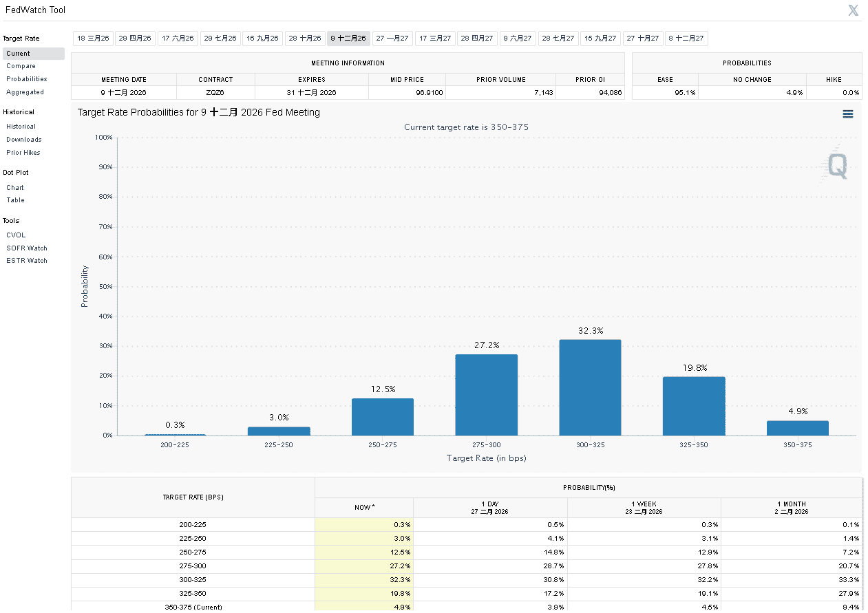868x613 pixels.
Task: Choose the 16 九月26 meeting date tab
Action: click(262, 39)
